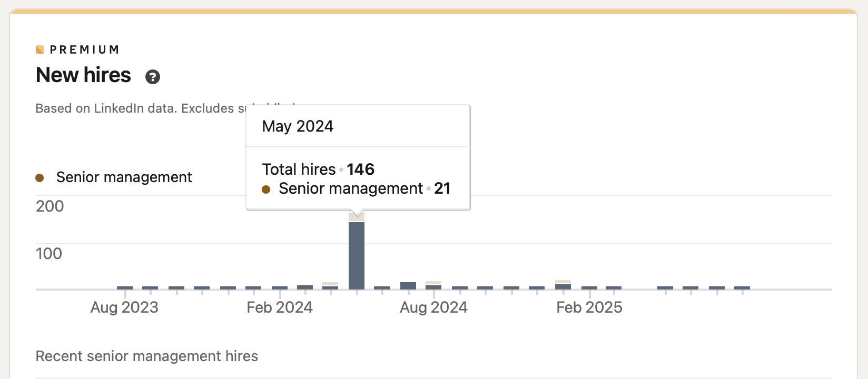Click the bar just right of tallest bar
The width and height of the screenshot is (868, 379).
point(382,288)
